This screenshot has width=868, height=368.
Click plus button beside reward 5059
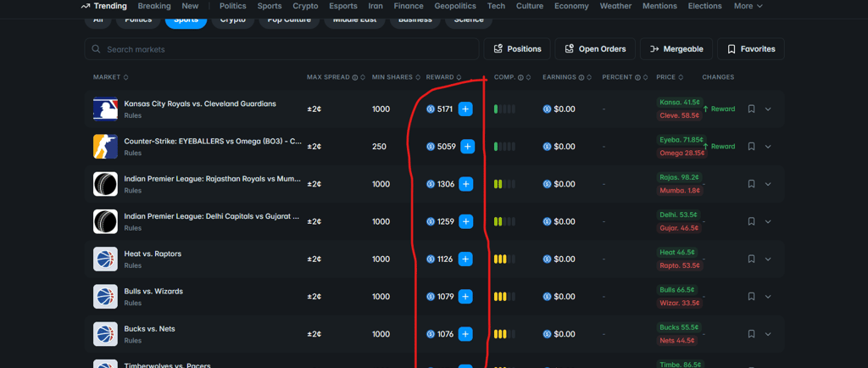[468, 147]
